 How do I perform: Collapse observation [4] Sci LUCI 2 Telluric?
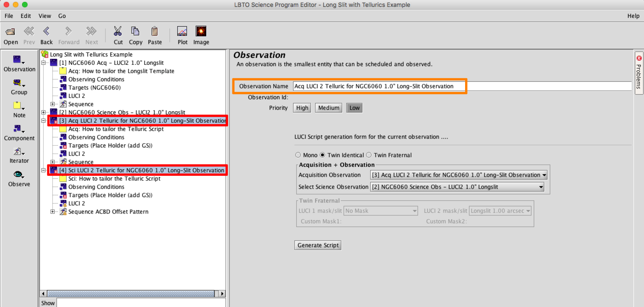43,170
